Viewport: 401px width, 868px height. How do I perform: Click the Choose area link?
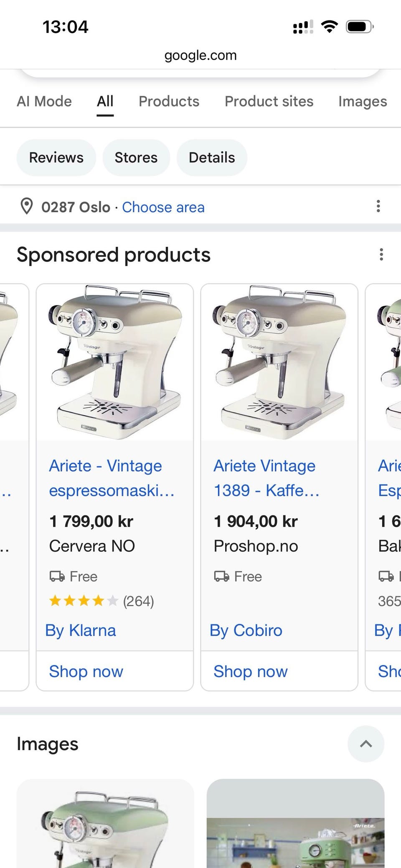tap(163, 207)
